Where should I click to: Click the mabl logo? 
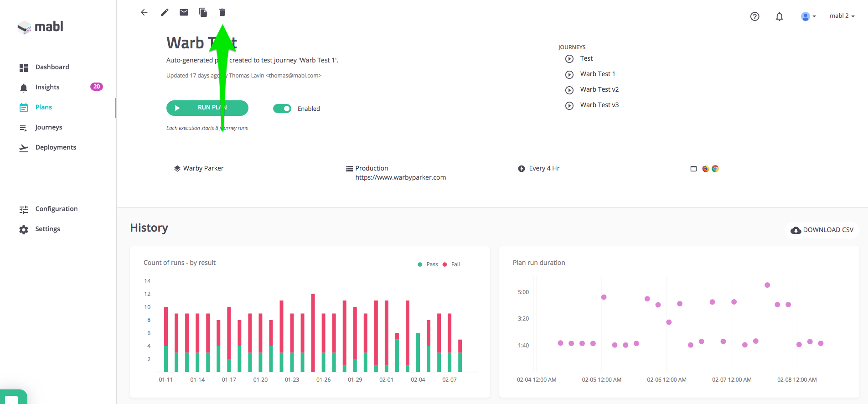point(41,27)
